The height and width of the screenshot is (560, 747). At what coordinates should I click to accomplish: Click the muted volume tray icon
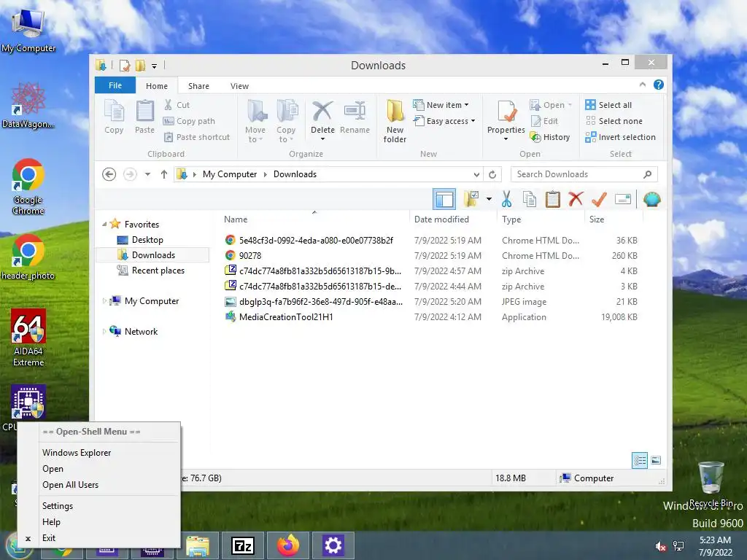[x=661, y=546]
